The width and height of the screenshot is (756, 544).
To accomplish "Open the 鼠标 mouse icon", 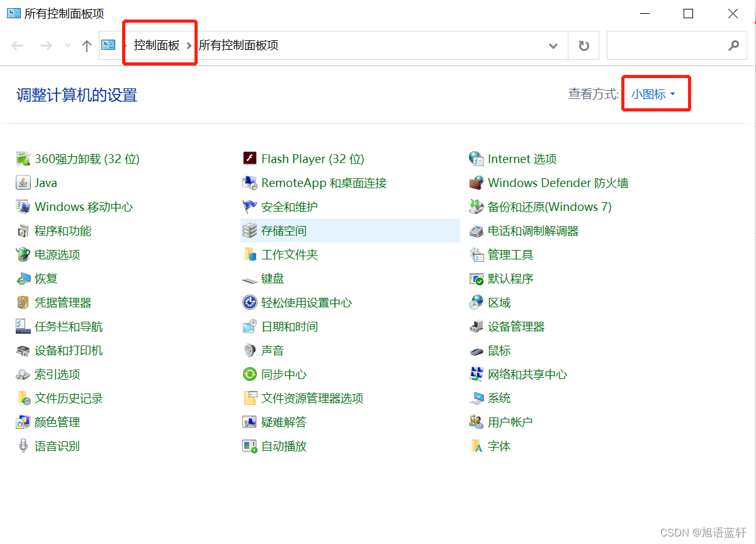I will point(477,350).
